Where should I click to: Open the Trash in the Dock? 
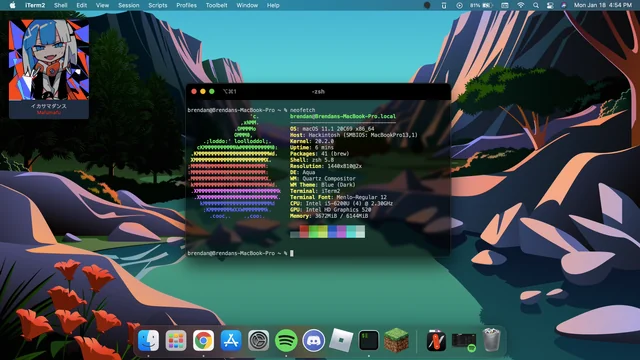pyautogui.click(x=491, y=340)
